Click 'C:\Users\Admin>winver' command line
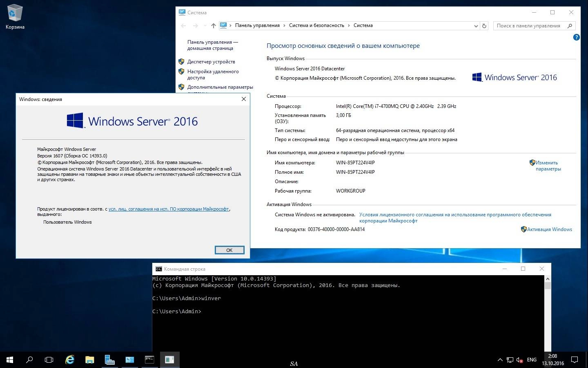 coord(187,298)
